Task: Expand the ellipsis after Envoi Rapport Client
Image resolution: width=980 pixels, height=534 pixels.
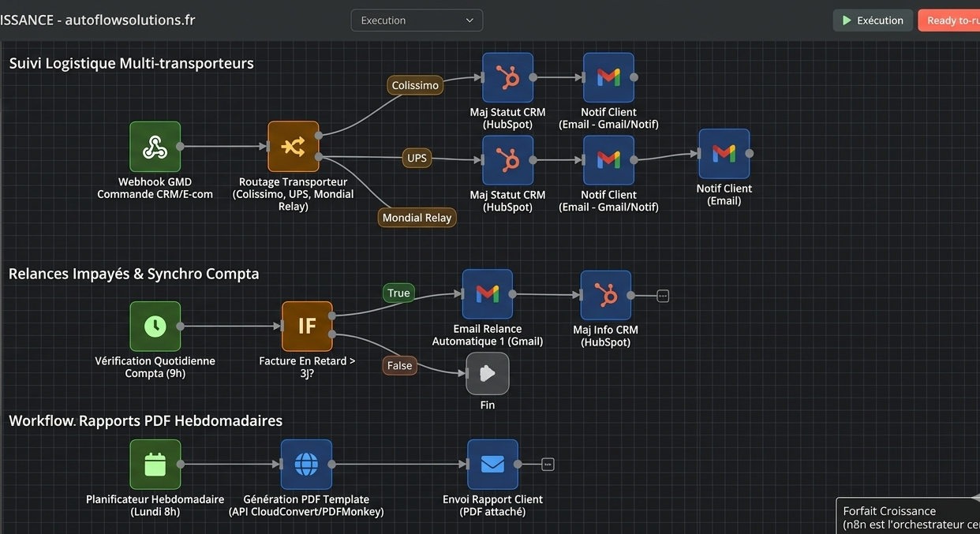Action: pos(548,465)
